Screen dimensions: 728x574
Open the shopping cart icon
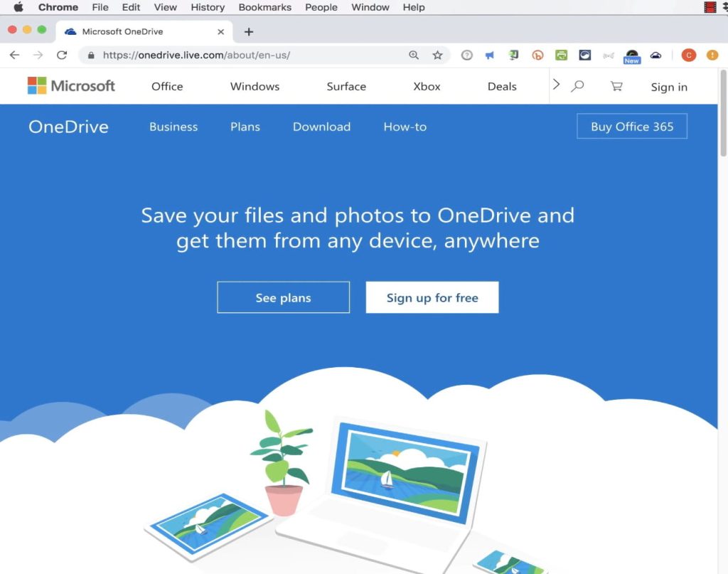(616, 85)
